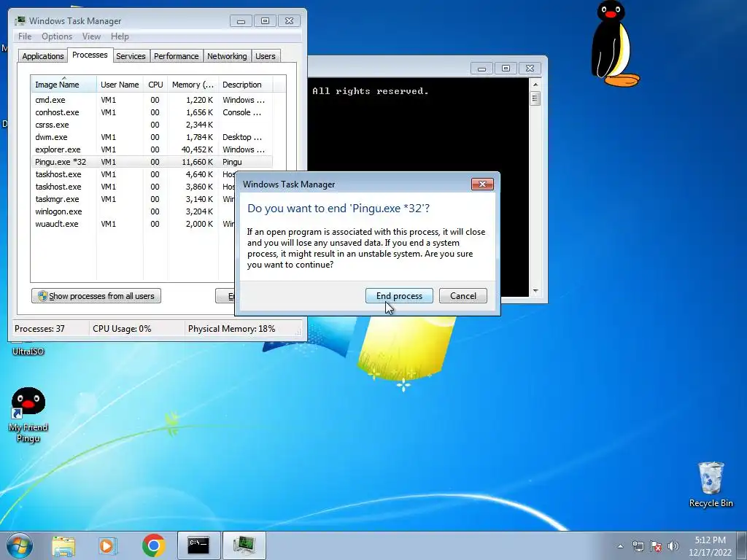Select the Recycle Bin desktop icon

pos(711,485)
